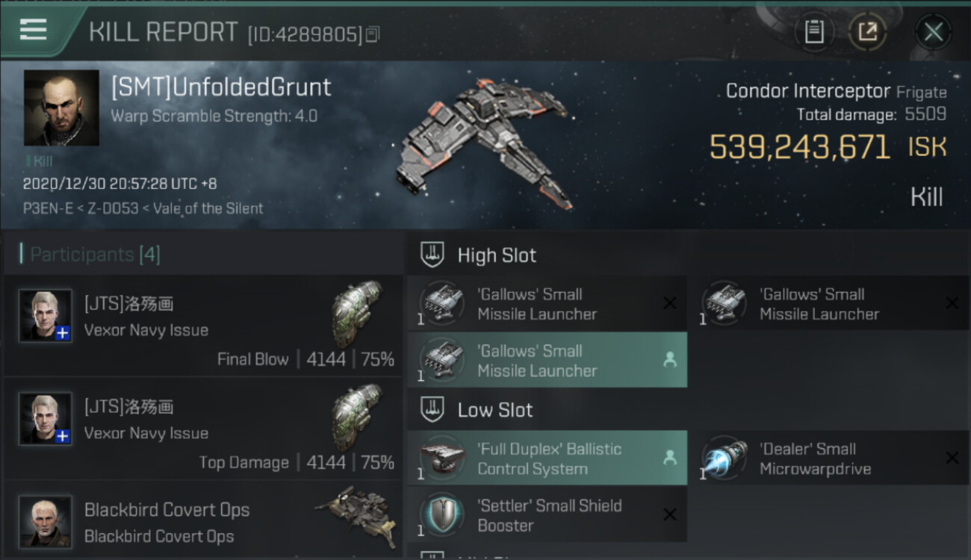Click the High Slot section header icon
Screen dimensions: 971x560
(432, 255)
